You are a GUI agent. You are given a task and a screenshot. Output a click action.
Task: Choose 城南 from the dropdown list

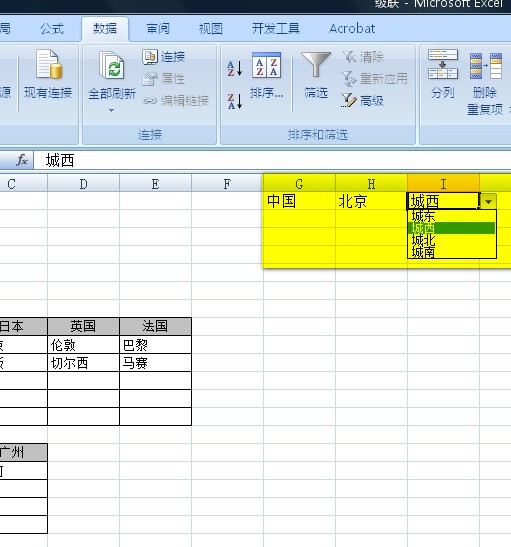tap(452, 252)
